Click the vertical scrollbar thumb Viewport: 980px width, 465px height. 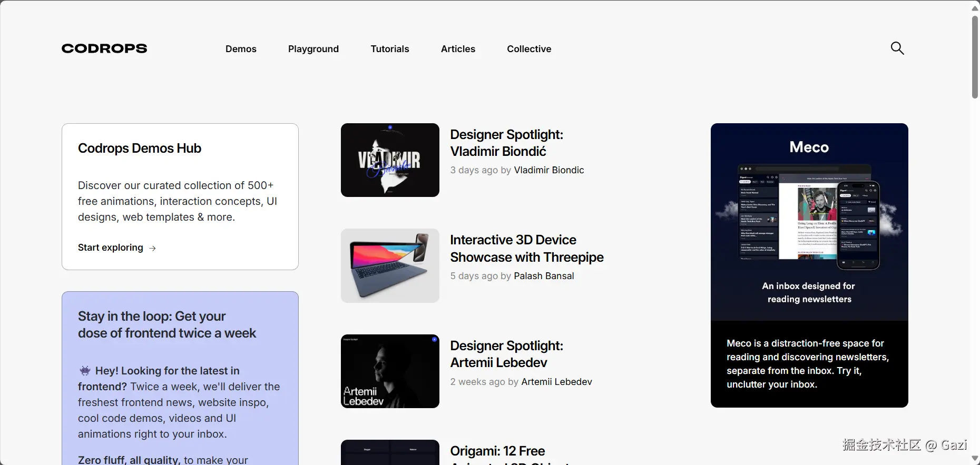(x=975, y=57)
